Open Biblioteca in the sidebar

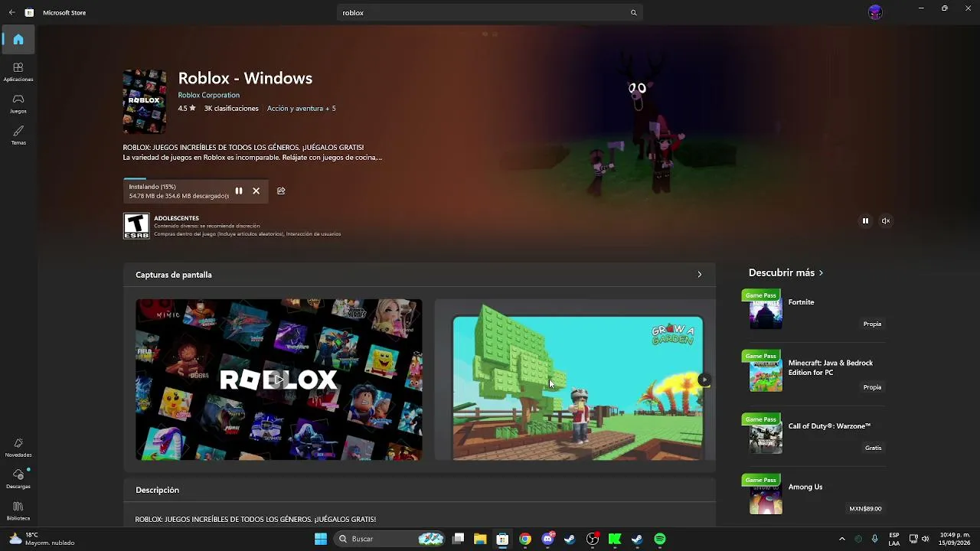point(18,511)
